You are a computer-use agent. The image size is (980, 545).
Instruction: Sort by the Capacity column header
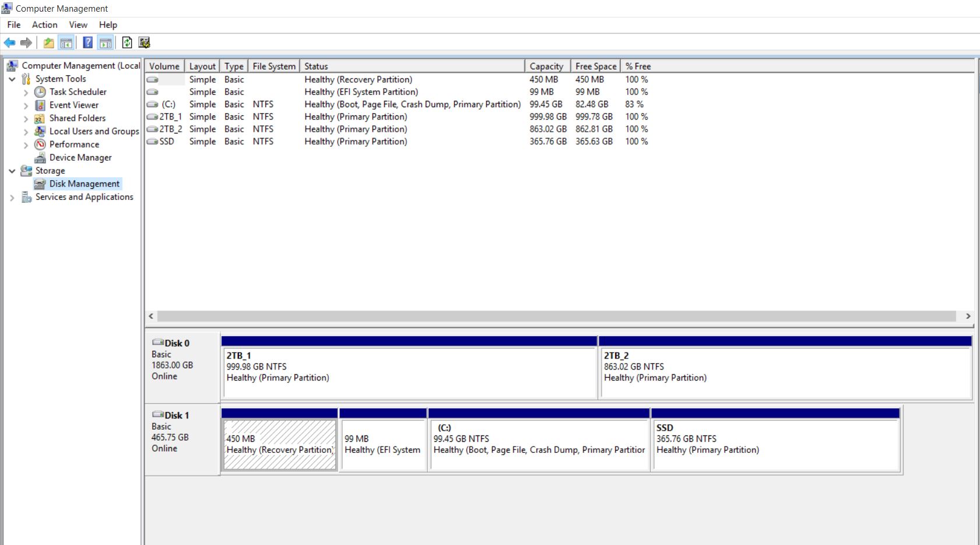coord(548,66)
